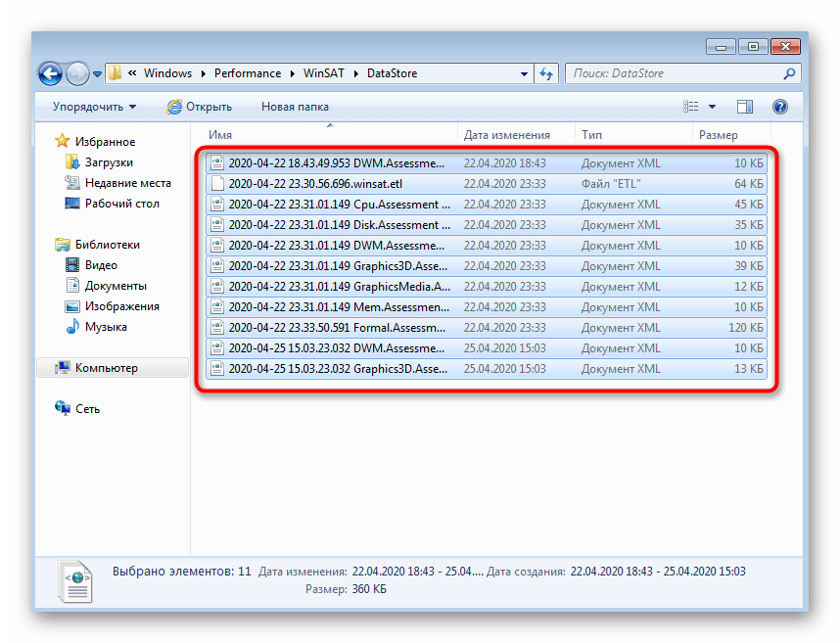Sort files by the Размер column

point(719,135)
